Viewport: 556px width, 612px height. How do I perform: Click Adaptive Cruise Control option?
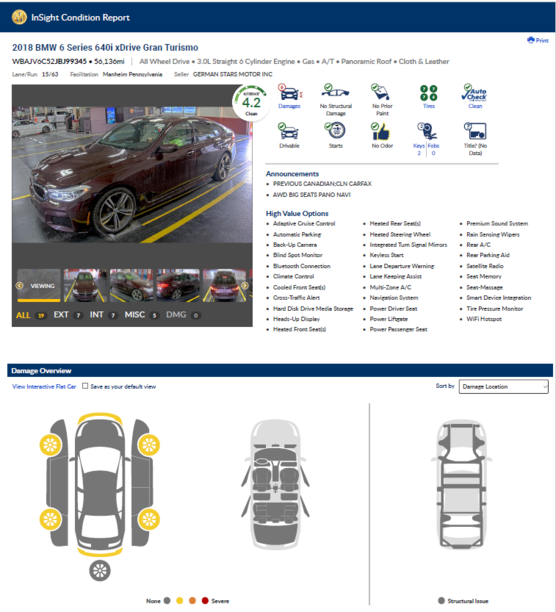(304, 223)
